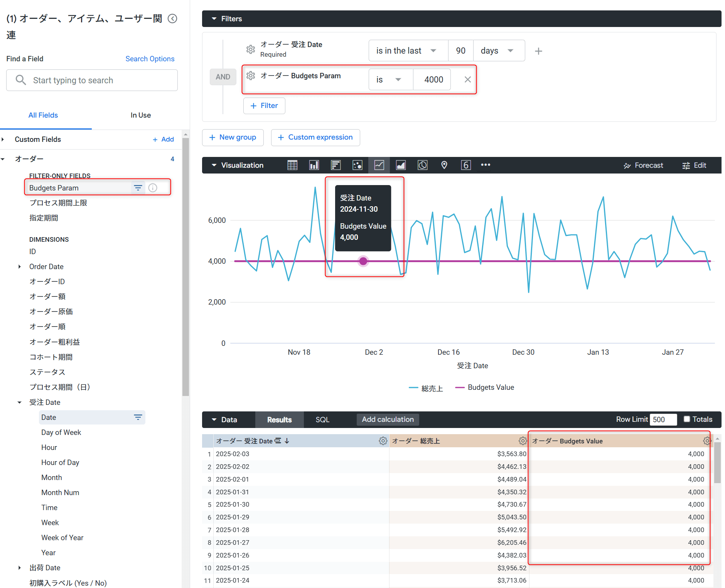Collapse the Visualization section

214,165
